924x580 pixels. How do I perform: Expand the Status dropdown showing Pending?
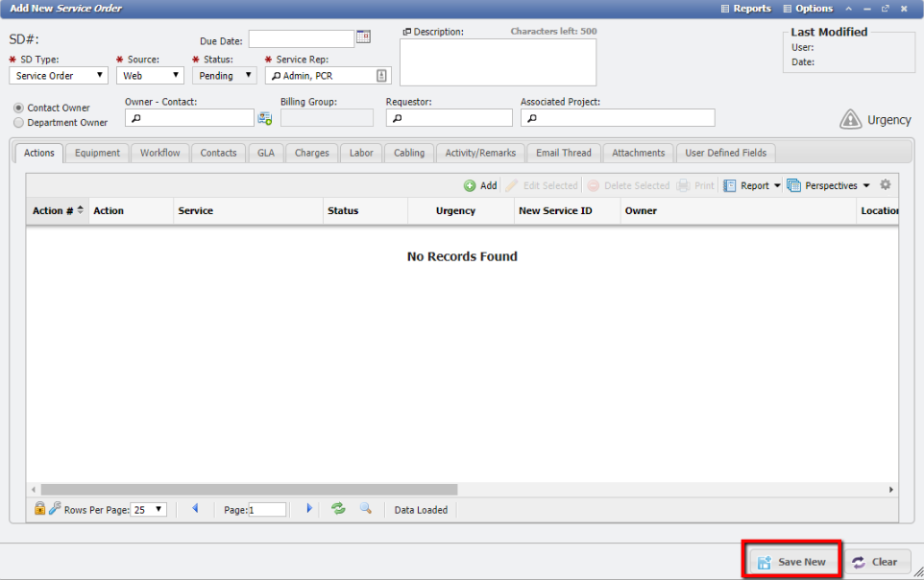click(224, 76)
